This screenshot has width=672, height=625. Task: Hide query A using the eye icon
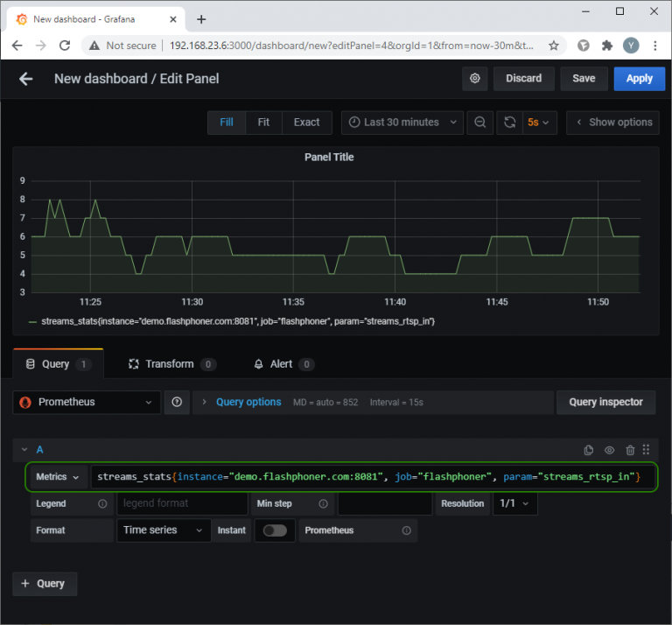pos(610,450)
